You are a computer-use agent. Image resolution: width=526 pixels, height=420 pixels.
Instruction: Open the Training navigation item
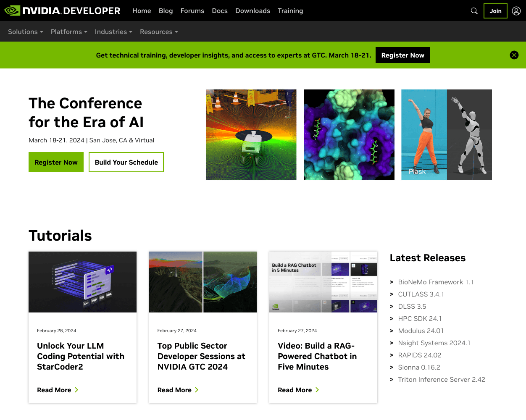point(290,11)
